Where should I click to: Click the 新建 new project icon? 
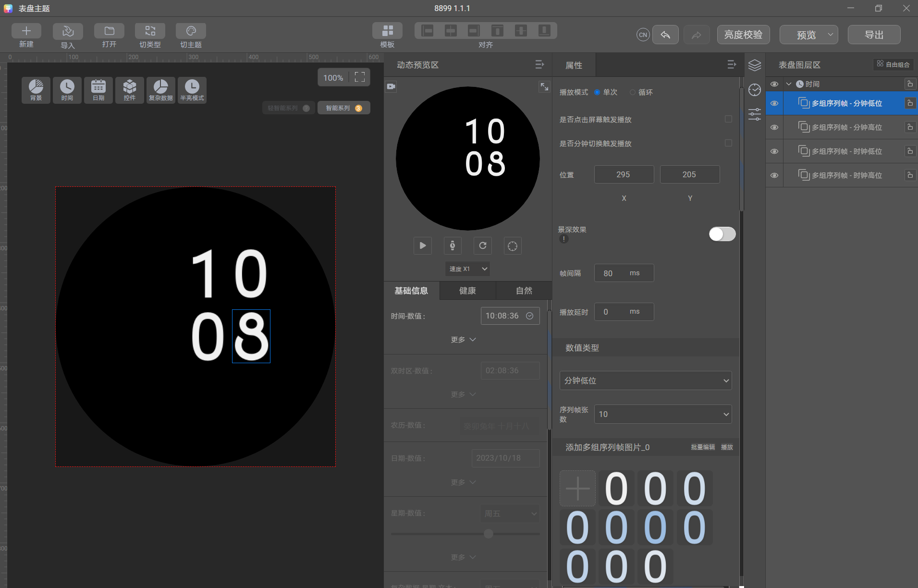(26, 31)
